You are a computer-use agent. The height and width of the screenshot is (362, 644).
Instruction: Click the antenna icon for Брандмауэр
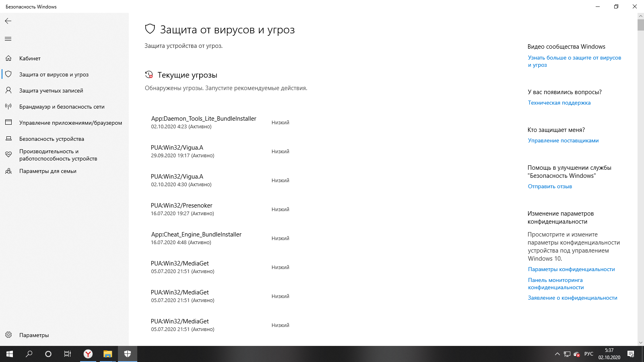click(8, 107)
